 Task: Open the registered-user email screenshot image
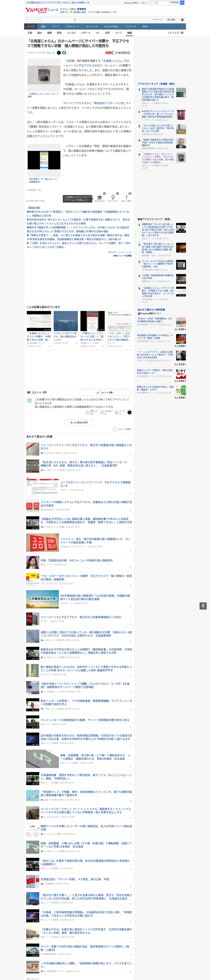[x=44, y=160]
